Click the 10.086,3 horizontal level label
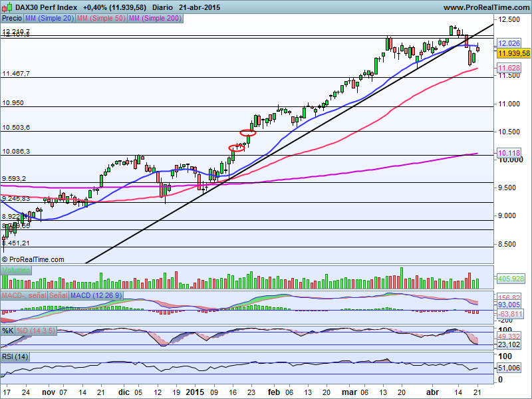The height and width of the screenshot is (399, 532). click(x=16, y=152)
